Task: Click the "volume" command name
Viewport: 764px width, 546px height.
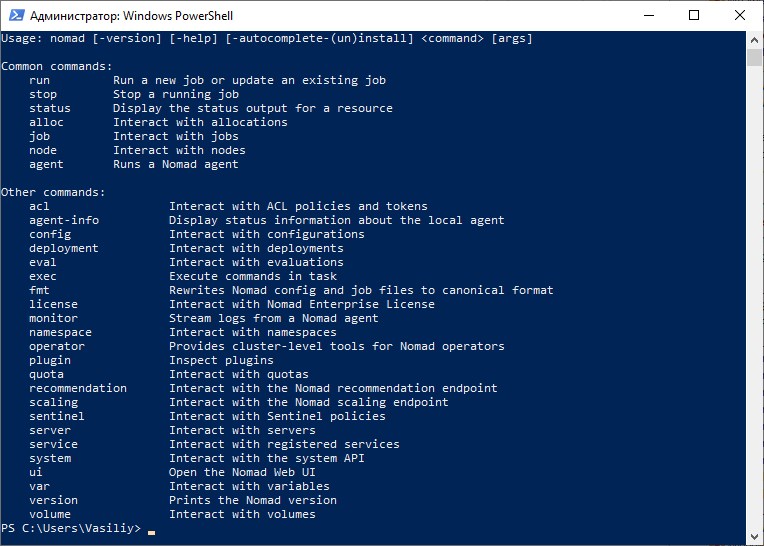Action: [x=50, y=514]
